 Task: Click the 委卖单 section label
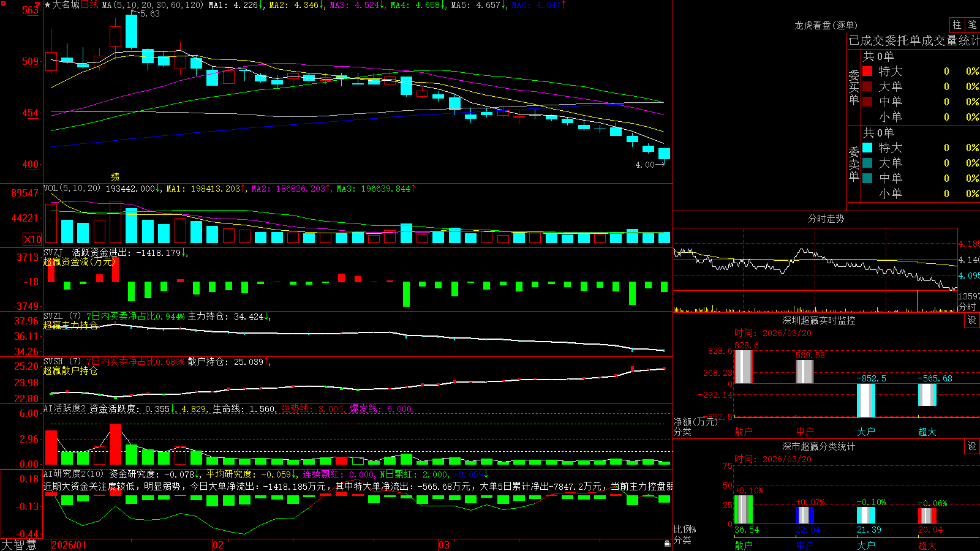click(x=854, y=163)
